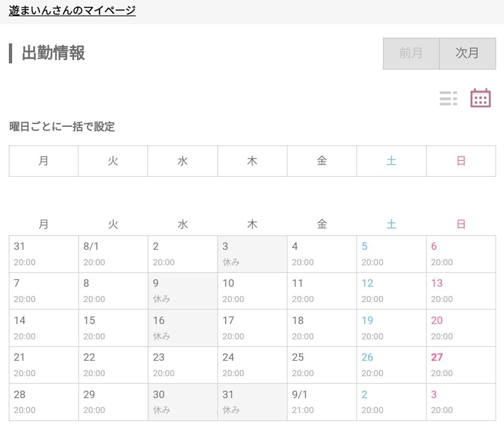Select 月 in weekday bulk settings

[44, 161]
